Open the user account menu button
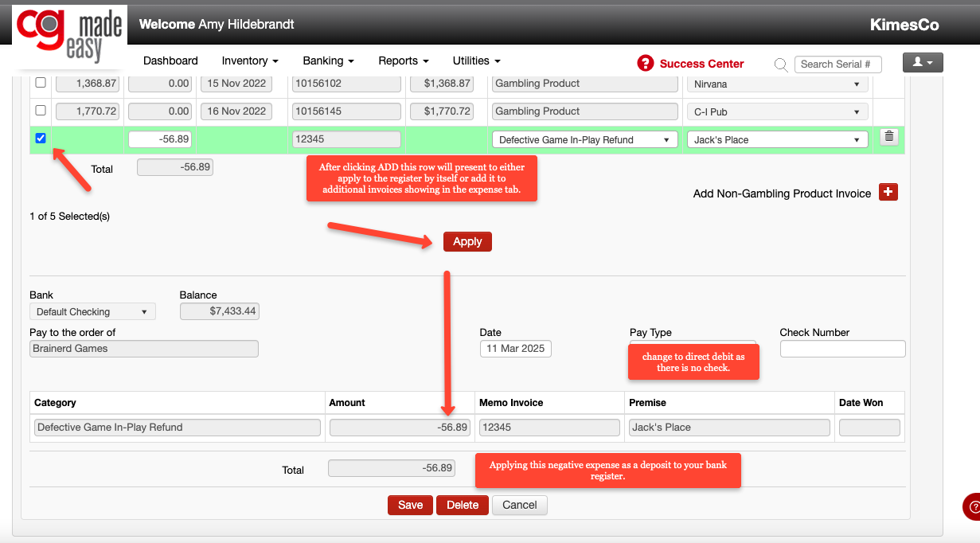 [923, 62]
